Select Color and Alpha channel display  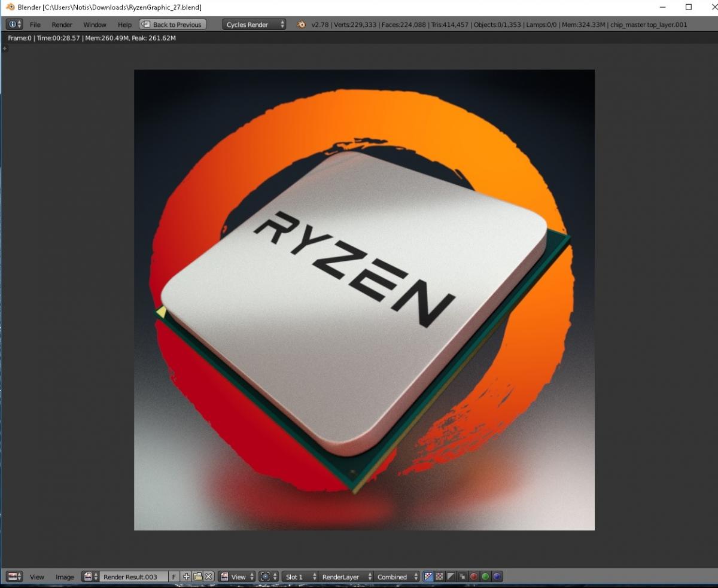point(428,577)
